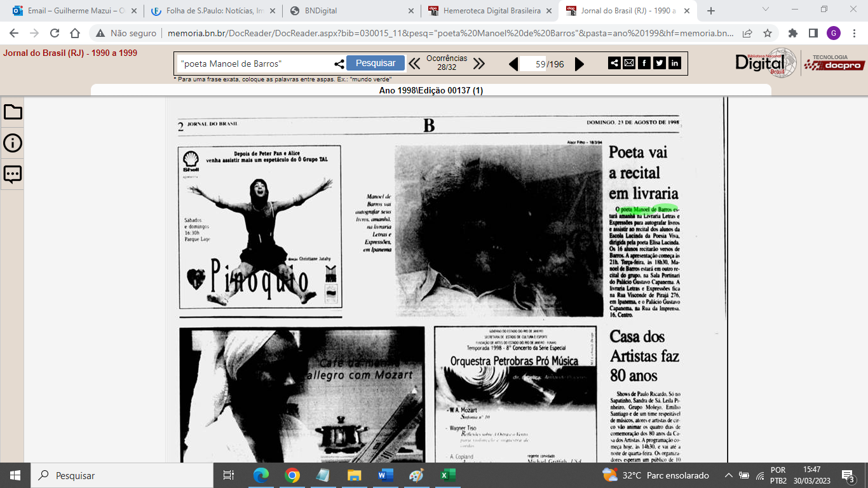Open the comments icon in sidebar
Screen dimensions: 868x488
pos(13,174)
